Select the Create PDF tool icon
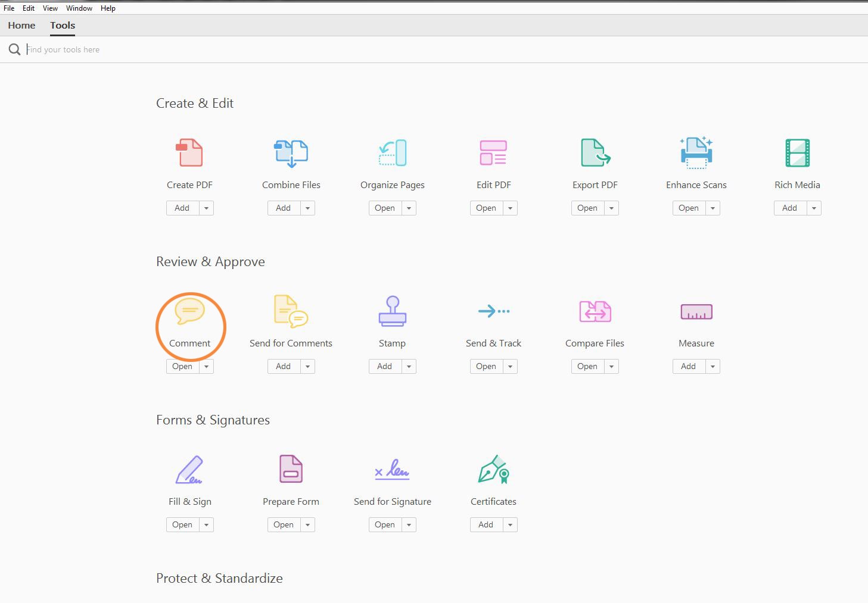Screen dimensions: 868x603 (x=189, y=152)
